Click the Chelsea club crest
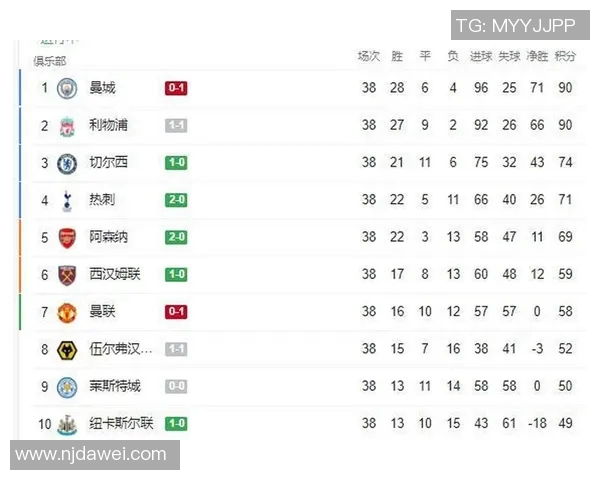Screen dimensions: 600x480 (67, 163)
